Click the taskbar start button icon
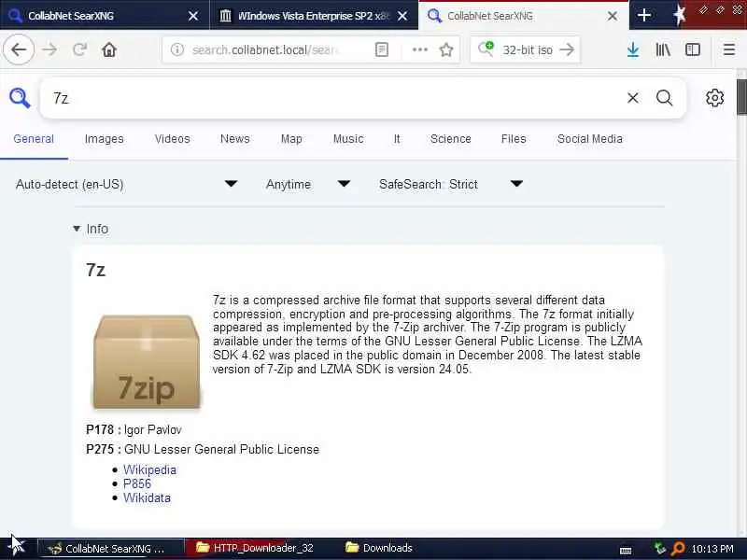747x560 pixels. tap(17, 545)
